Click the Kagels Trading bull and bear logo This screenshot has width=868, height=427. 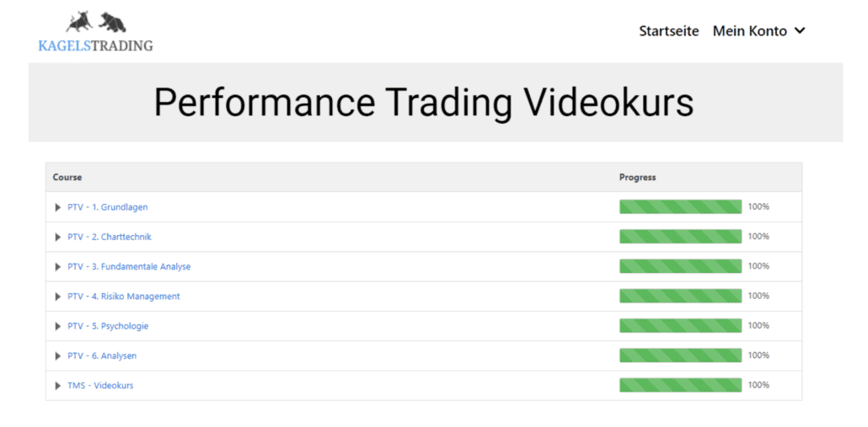(x=96, y=32)
